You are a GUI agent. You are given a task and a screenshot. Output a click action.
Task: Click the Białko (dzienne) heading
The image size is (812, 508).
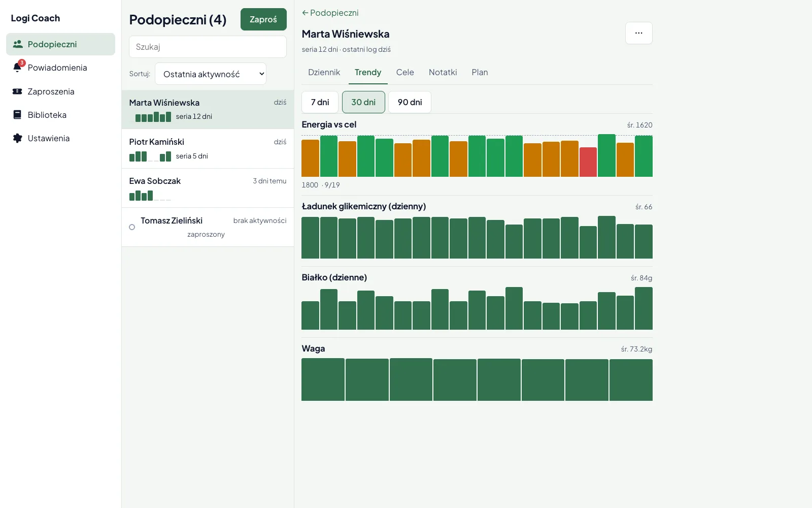click(334, 277)
